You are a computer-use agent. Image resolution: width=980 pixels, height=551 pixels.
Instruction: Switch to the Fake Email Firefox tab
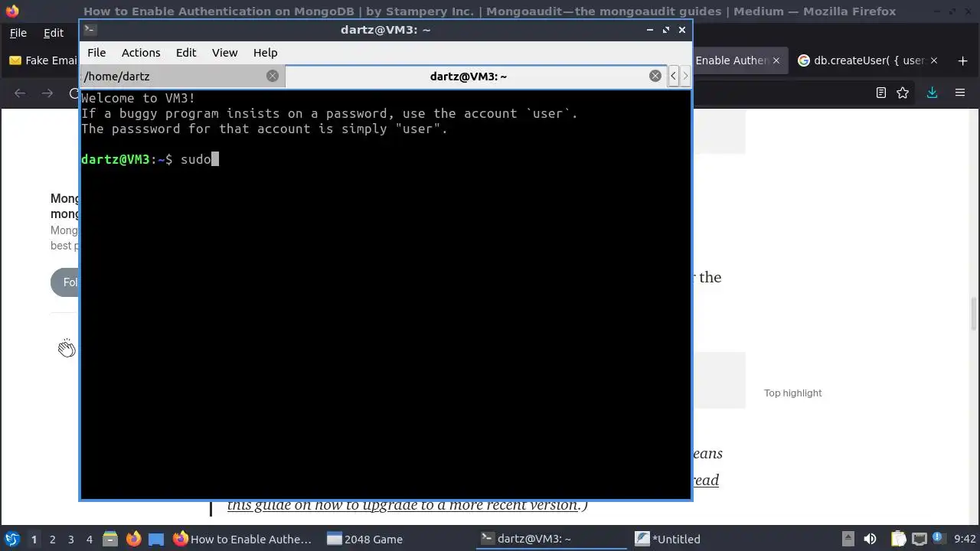point(42,60)
